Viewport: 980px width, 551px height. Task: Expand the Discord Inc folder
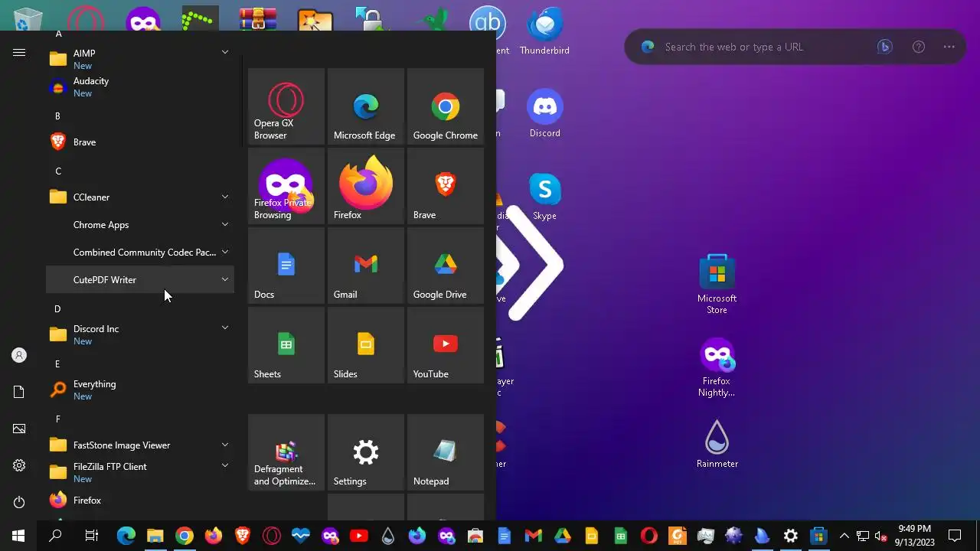(140, 334)
